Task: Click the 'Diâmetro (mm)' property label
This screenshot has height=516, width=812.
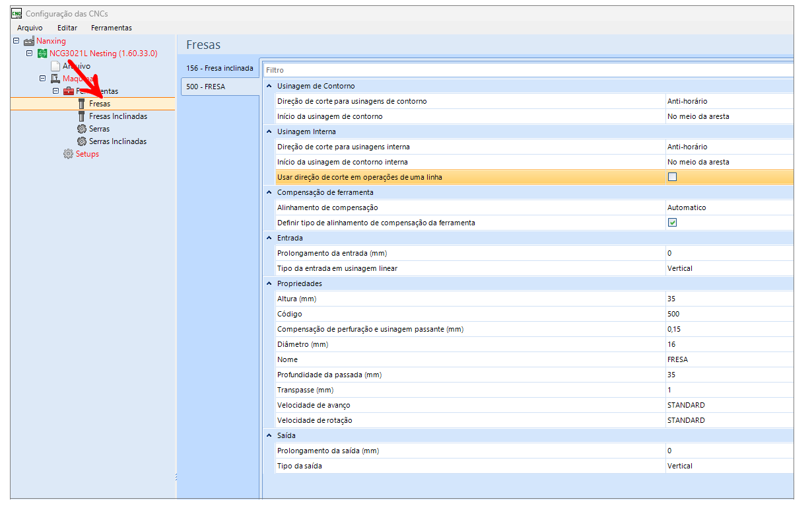Action: pyautogui.click(x=302, y=344)
